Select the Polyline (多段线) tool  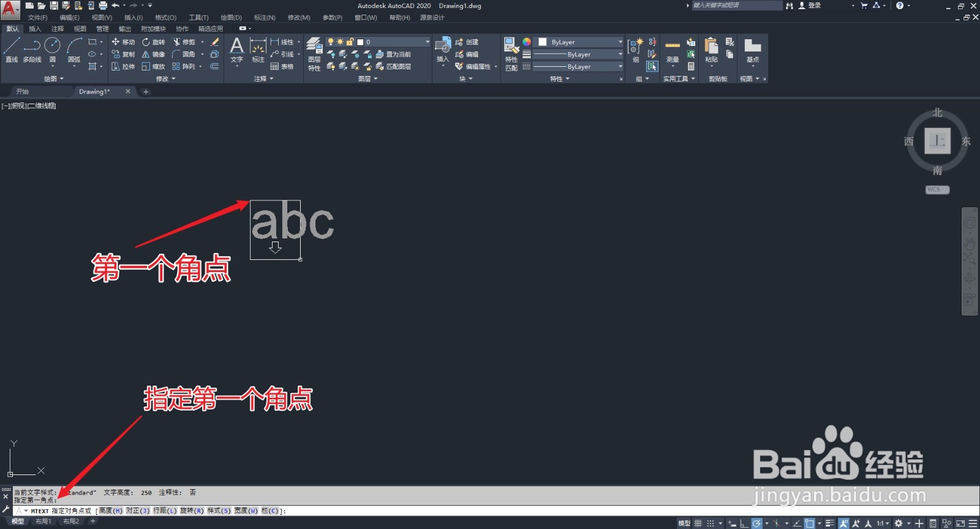coord(32,50)
